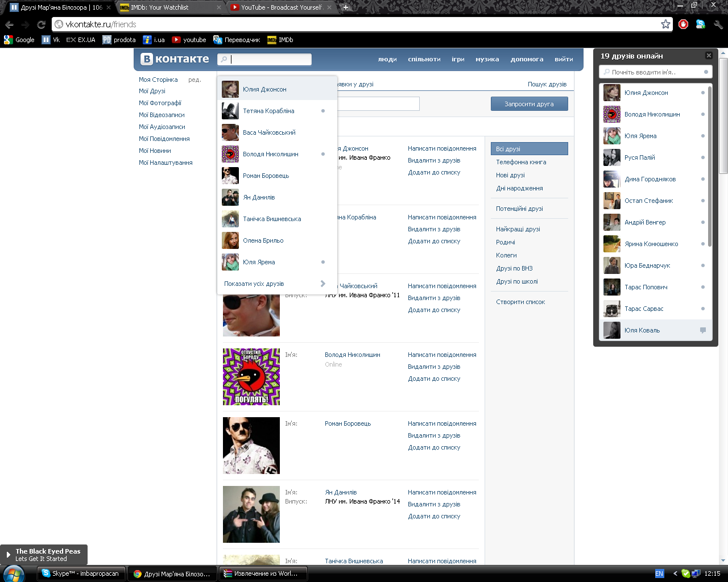
Task: Switch to the IMDb: Your Watchlist tab
Action: pos(170,7)
